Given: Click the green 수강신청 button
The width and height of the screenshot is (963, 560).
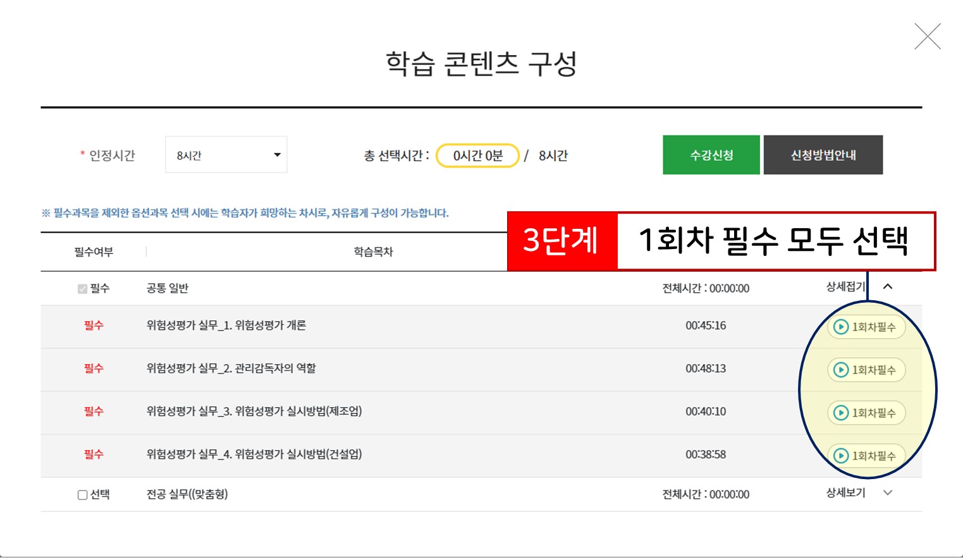Looking at the screenshot, I should click(711, 155).
